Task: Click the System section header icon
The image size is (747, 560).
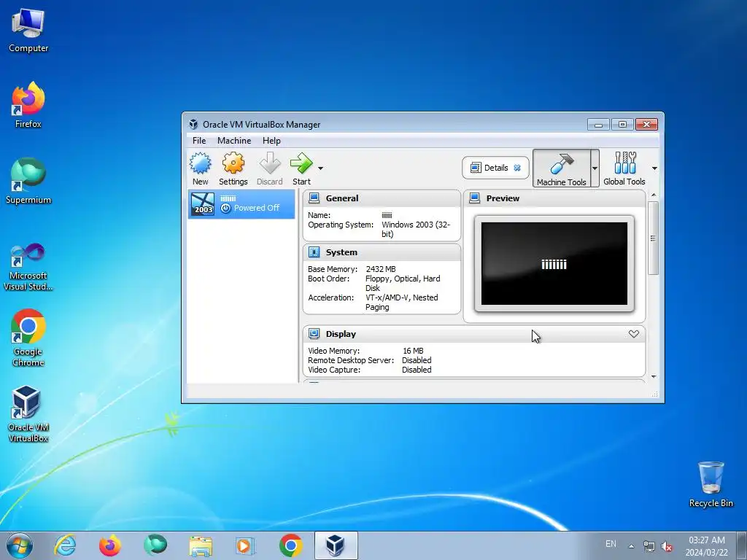Action: (314, 252)
